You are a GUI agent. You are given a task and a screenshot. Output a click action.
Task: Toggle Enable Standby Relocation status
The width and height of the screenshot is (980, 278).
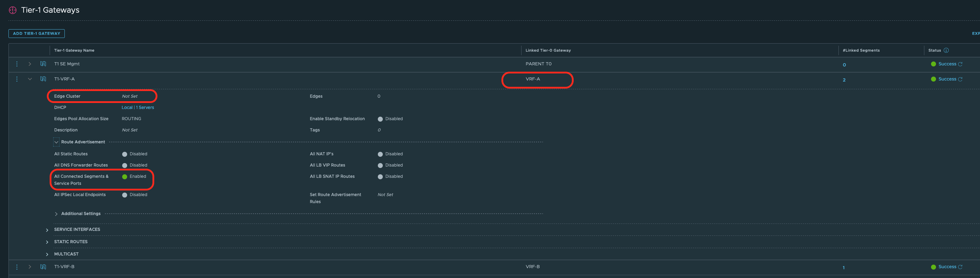pos(380,119)
